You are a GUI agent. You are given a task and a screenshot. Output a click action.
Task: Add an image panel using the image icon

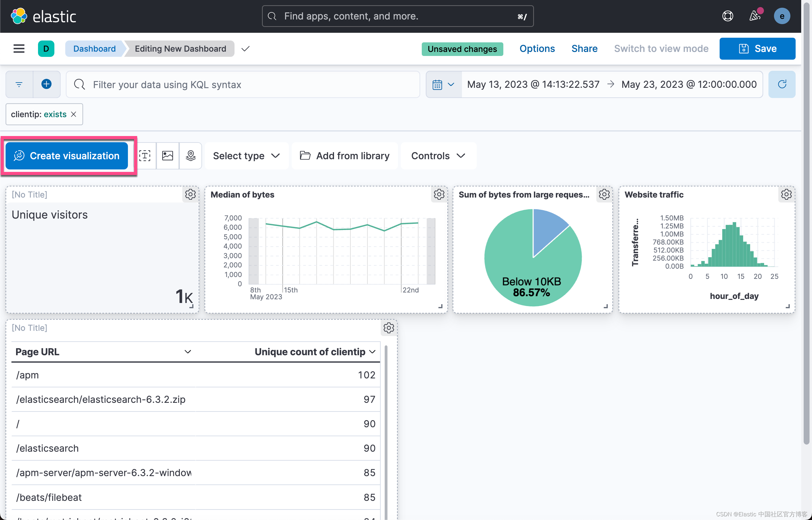click(168, 156)
